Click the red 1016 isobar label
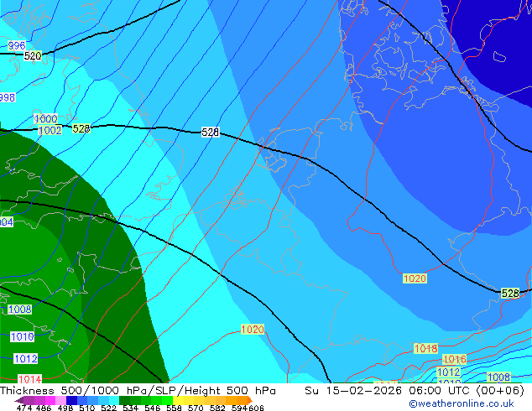532x411 pixels. pyautogui.click(x=455, y=359)
